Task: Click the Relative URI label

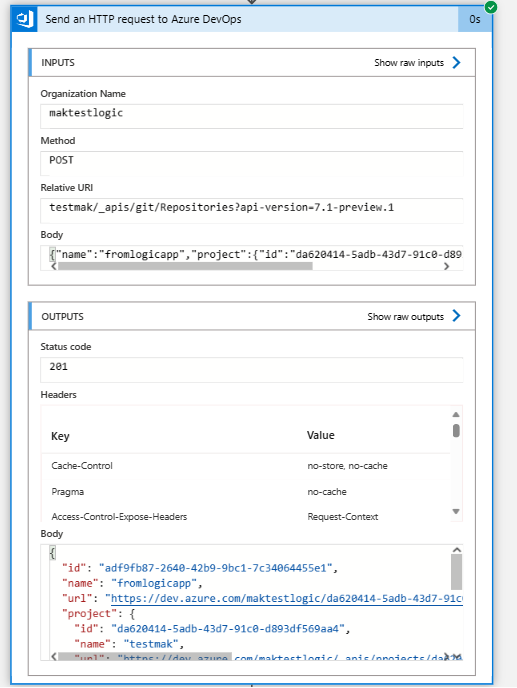Action: (67, 188)
